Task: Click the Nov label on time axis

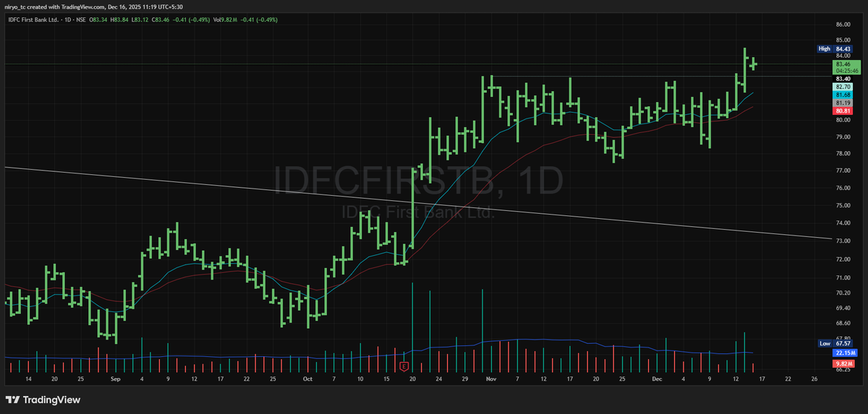Action: (492, 378)
